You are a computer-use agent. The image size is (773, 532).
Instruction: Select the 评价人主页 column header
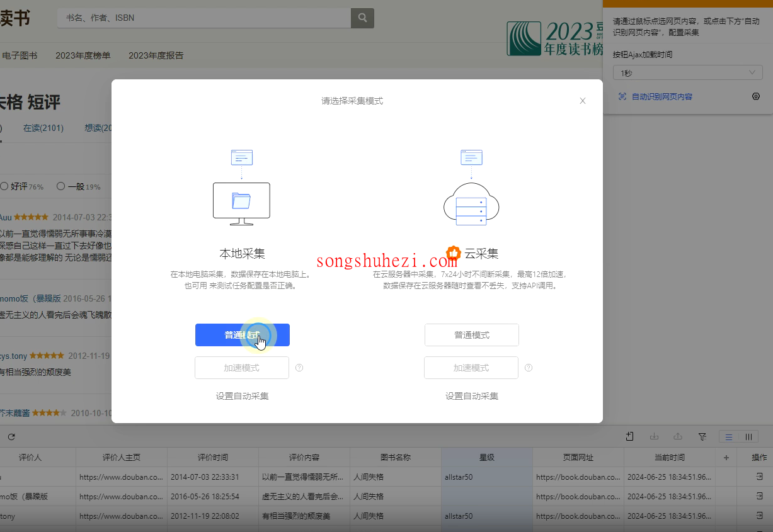click(x=122, y=458)
